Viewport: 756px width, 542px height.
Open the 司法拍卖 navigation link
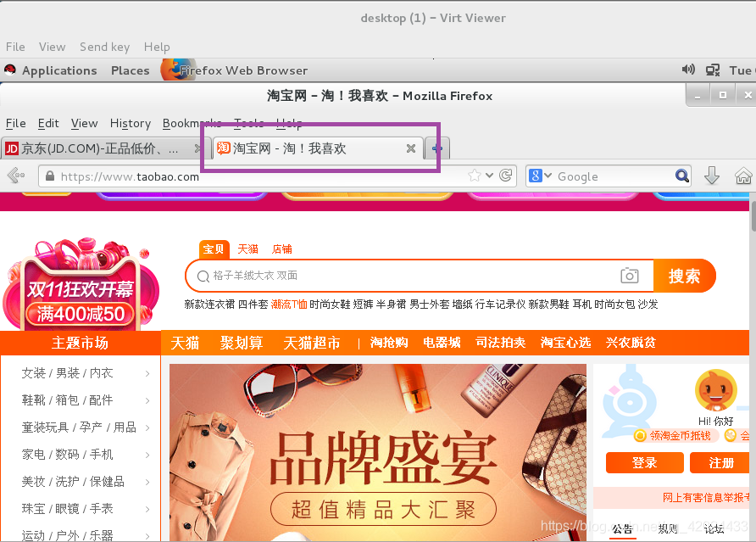pos(500,342)
